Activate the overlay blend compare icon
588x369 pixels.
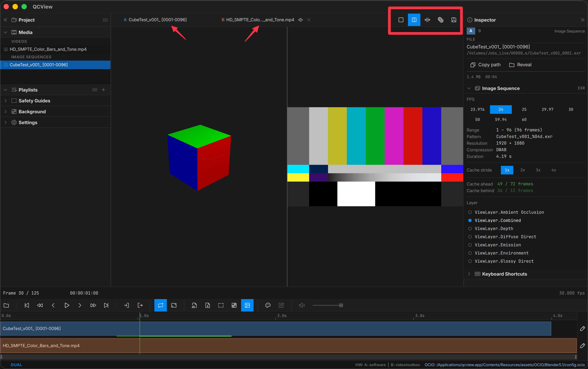coord(440,20)
